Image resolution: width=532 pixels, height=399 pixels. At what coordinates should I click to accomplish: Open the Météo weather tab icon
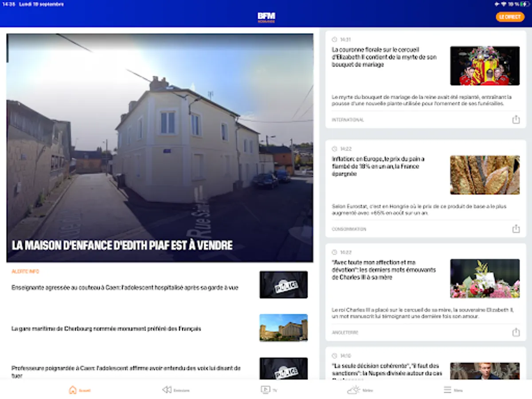pos(354,390)
